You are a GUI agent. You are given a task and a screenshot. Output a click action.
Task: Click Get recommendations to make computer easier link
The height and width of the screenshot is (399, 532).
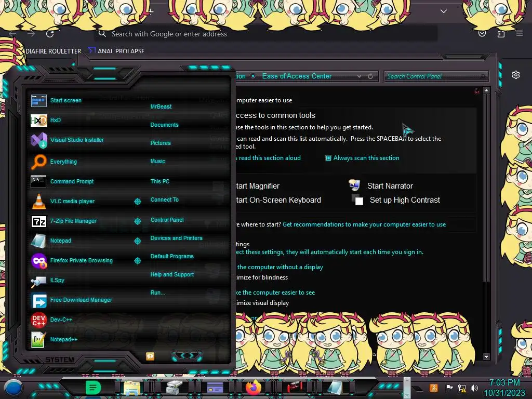click(364, 224)
